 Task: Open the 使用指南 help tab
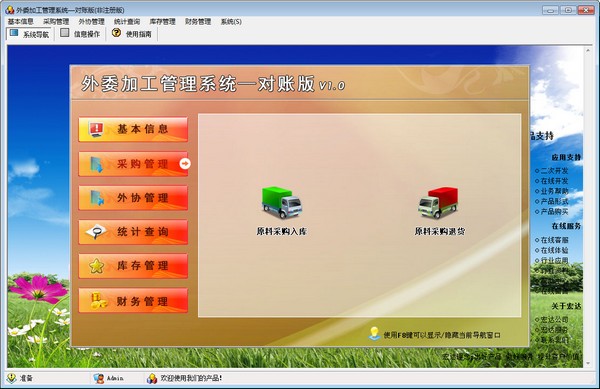click(x=132, y=34)
